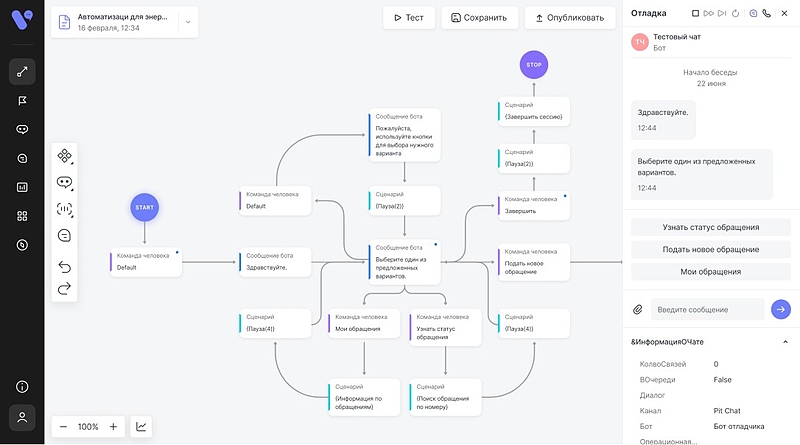Click the paperclip attachment icon
Screen dimensions: 800x445
(x=637, y=310)
